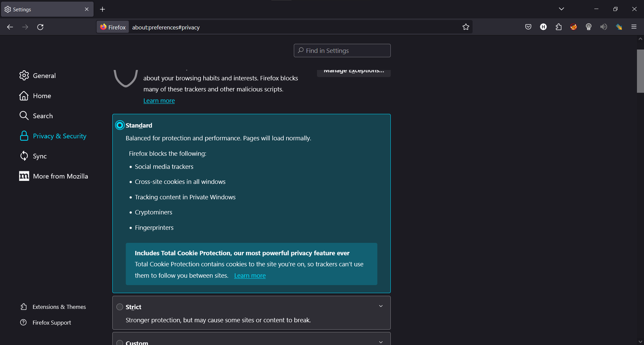
Task: Click the light bulb extension icon
Action: (x=588, y=27)
